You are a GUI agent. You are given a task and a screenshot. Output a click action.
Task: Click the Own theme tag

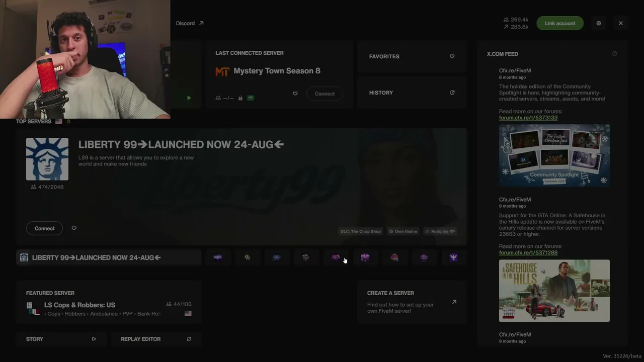coord(404,231)
